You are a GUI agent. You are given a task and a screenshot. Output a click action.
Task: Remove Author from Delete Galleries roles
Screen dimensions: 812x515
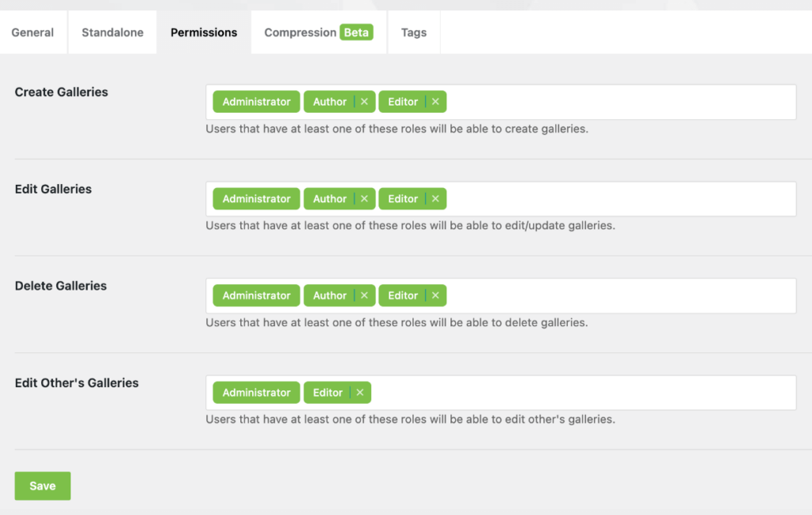click(x=365, y=295)
